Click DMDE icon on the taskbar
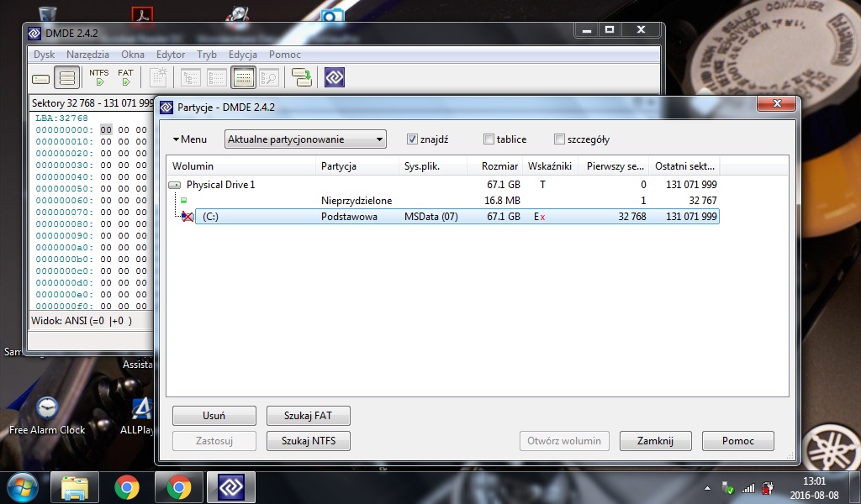This screenshot has height=504, width=861. (231, 487)
